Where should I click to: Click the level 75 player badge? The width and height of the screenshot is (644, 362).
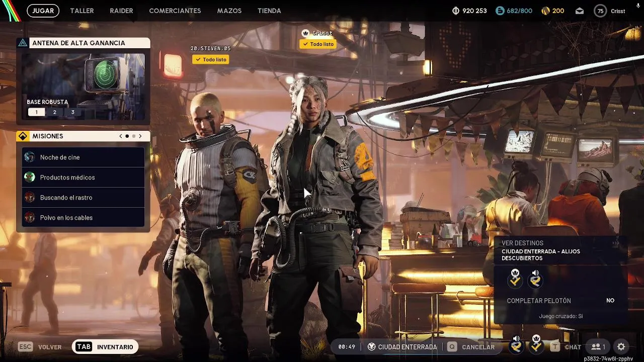(x=600, y=11)
